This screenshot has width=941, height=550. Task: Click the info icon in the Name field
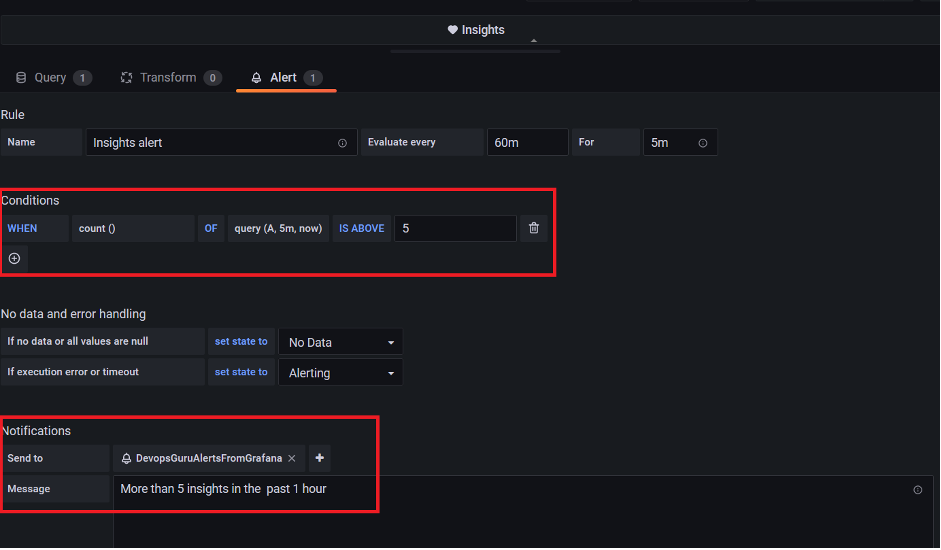pos(342,143)
